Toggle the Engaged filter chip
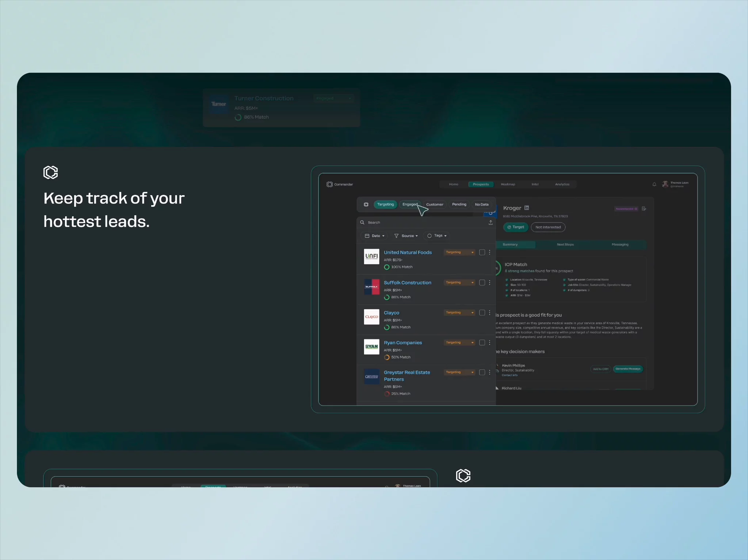This screenshot has height=560, width=748. [x=410, y=204]
